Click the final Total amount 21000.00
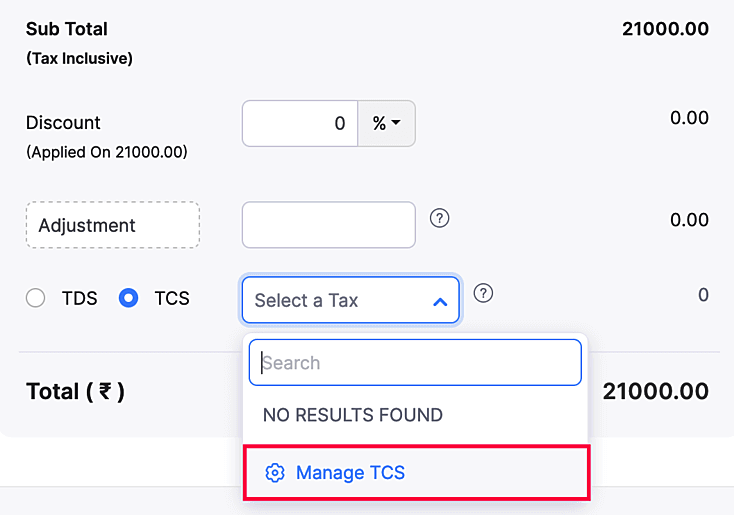The width and height of the screenshot is (734, 515). 655,391
